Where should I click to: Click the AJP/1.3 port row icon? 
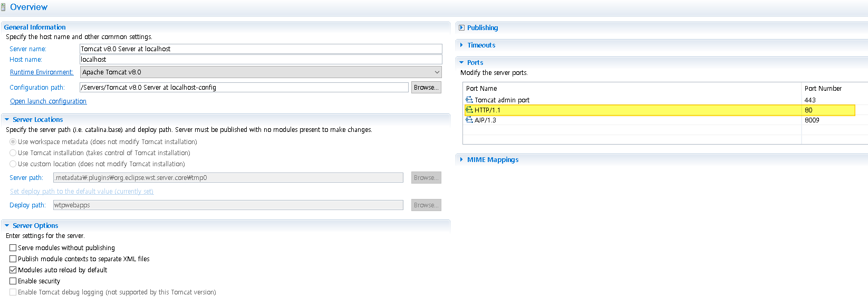(x=469, y=120)
